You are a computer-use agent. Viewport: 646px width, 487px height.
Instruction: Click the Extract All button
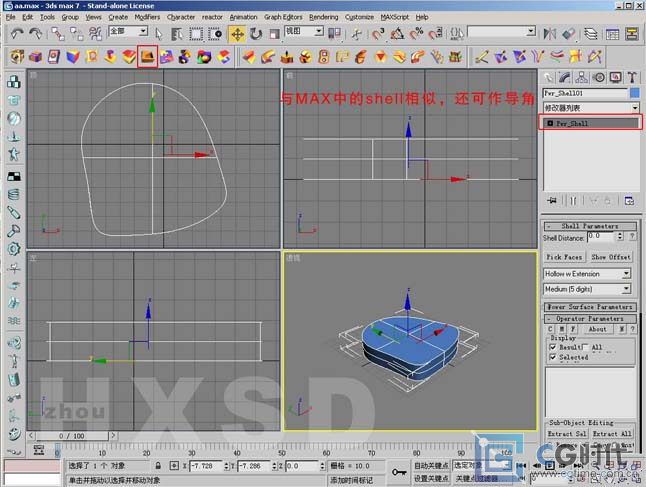612,434
